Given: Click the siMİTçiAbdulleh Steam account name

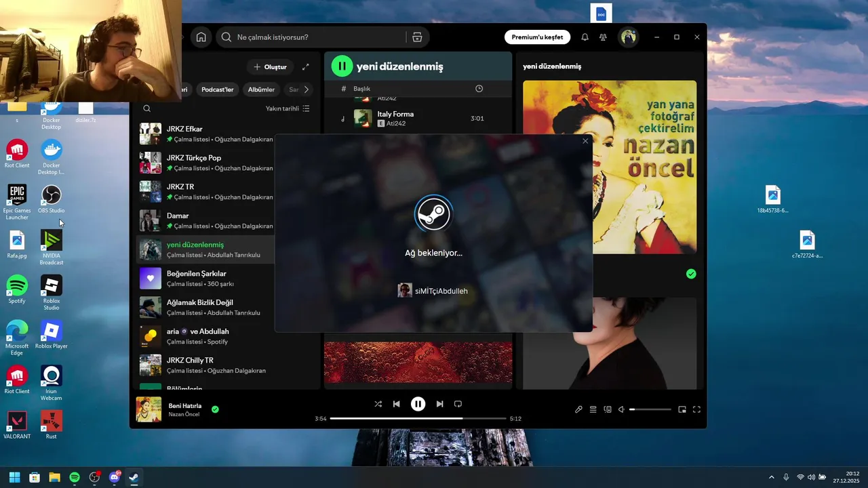Looking at the screenshot, I should (x=441, y=291).
